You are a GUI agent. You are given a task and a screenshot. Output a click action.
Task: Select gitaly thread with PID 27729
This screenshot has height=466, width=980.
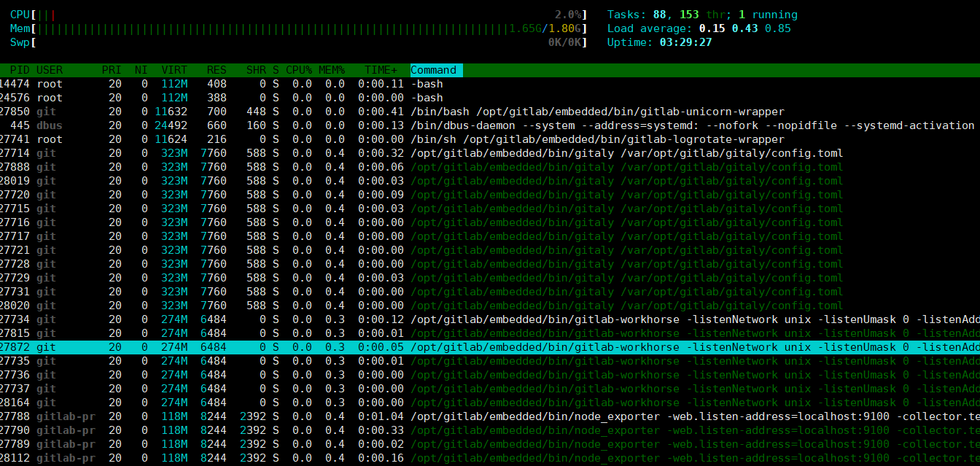click(x=490, y=278)
